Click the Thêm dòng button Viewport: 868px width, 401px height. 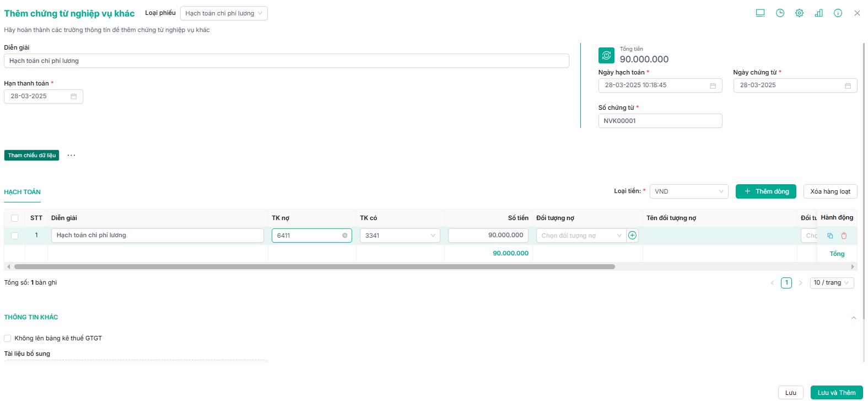(x=766, y=191)
